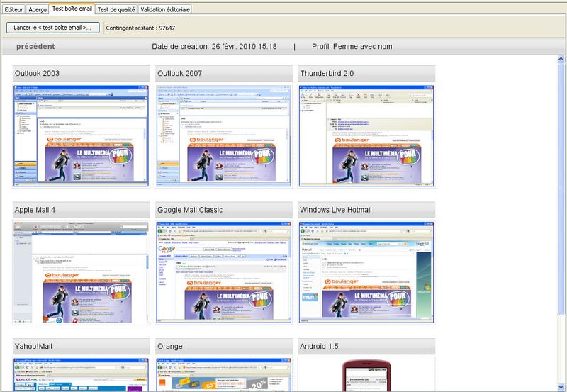
Task: Open the Android 1.5 phone preview
Action: pos(366,375)
